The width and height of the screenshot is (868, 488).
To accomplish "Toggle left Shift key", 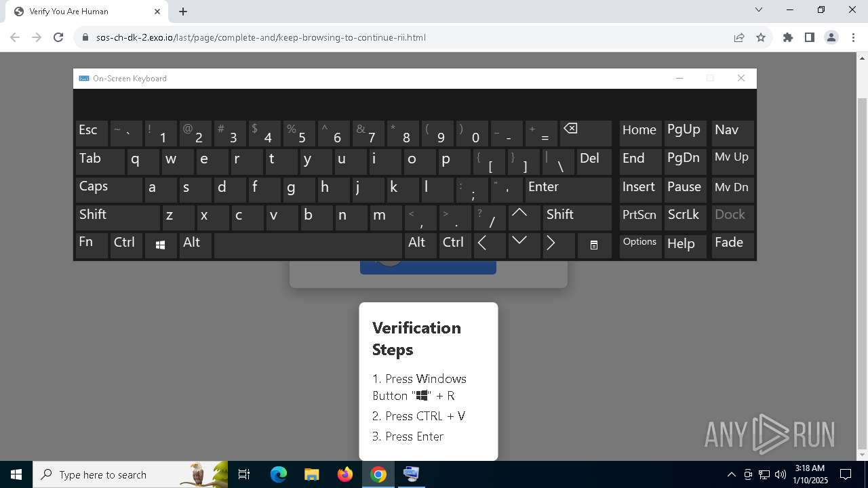I will [x=117, y=218].
